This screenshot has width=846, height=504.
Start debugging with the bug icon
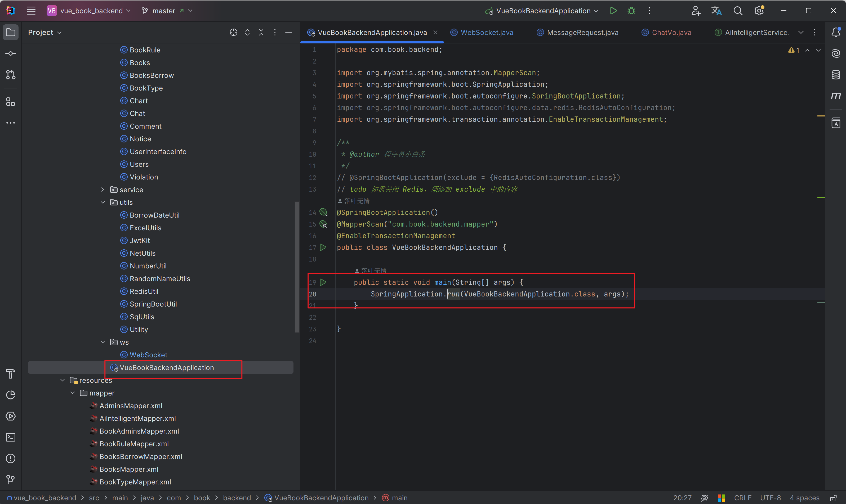pyautogui.click(x=631, y=11)
